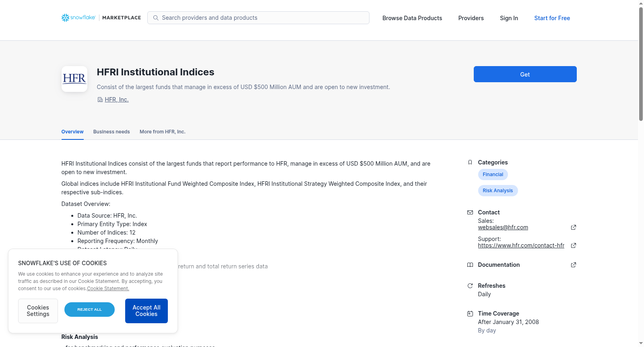Click the Risk Analysis heading in body
The image size is (644, 347).
tap(80, 337)
